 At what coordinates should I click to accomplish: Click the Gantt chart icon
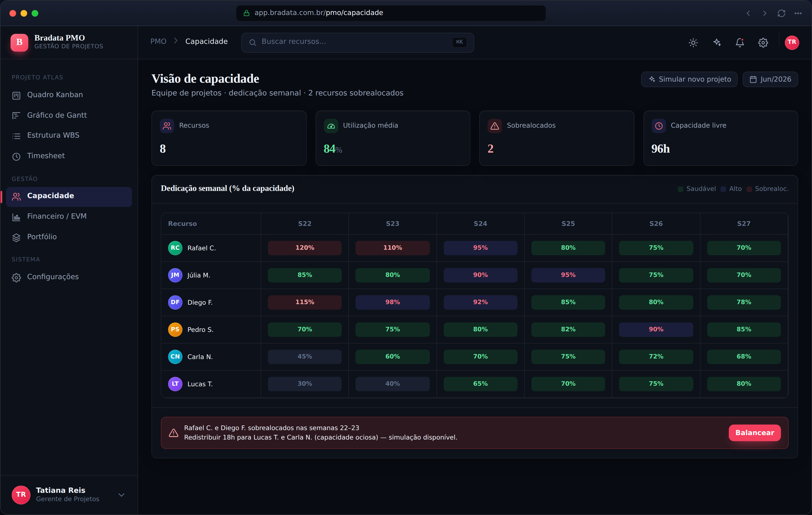16,116
